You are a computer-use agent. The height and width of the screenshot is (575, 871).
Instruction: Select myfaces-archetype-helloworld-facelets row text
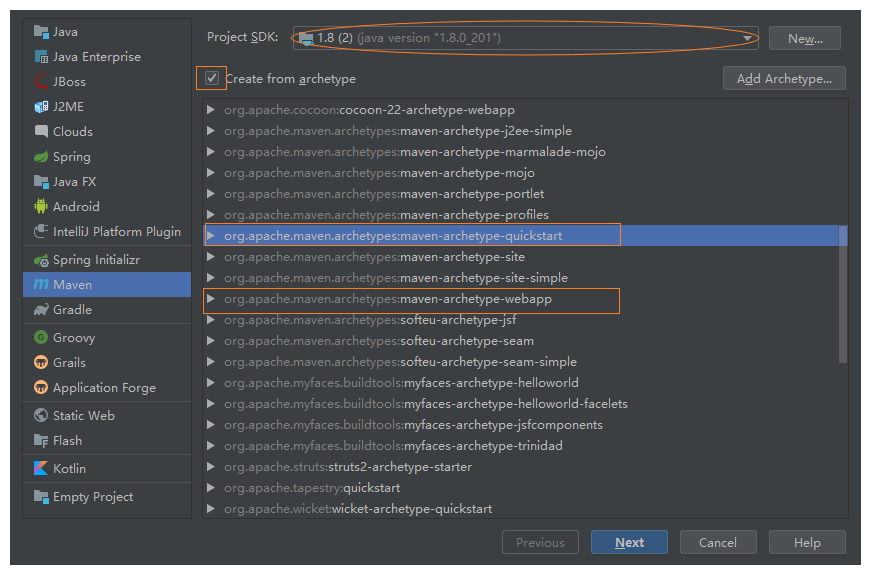pos(426,404)
